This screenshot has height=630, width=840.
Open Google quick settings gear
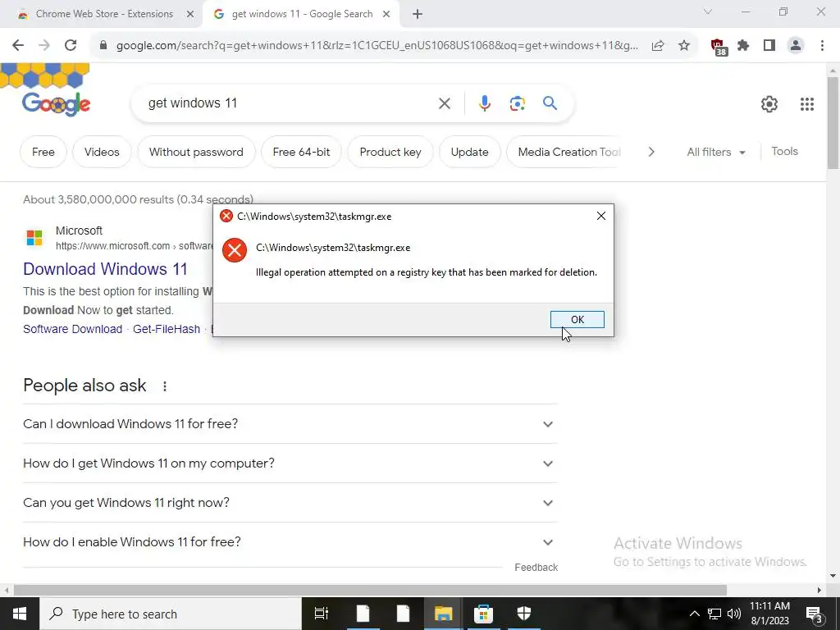[x=769, y=104]
